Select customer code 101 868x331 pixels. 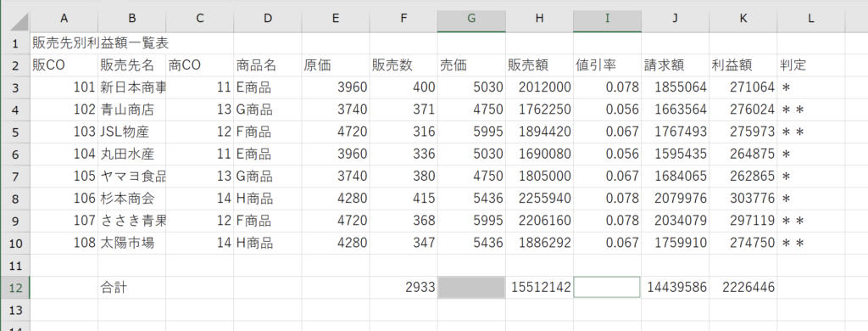pyautogui.click(x=64, y=87)
